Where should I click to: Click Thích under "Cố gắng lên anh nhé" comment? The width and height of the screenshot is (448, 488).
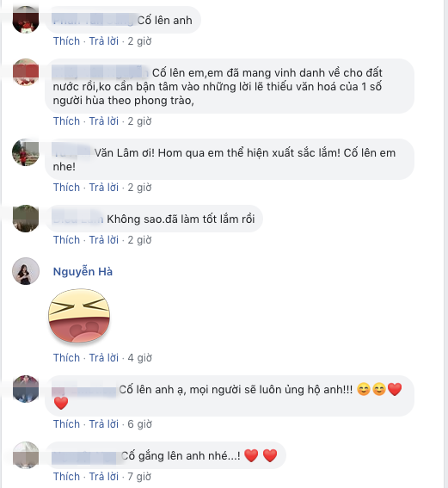pyautogui.click(x=66, y=477)
